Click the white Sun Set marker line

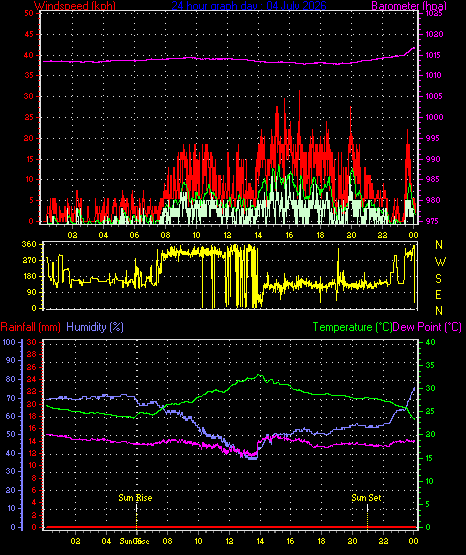pos(367,509)
